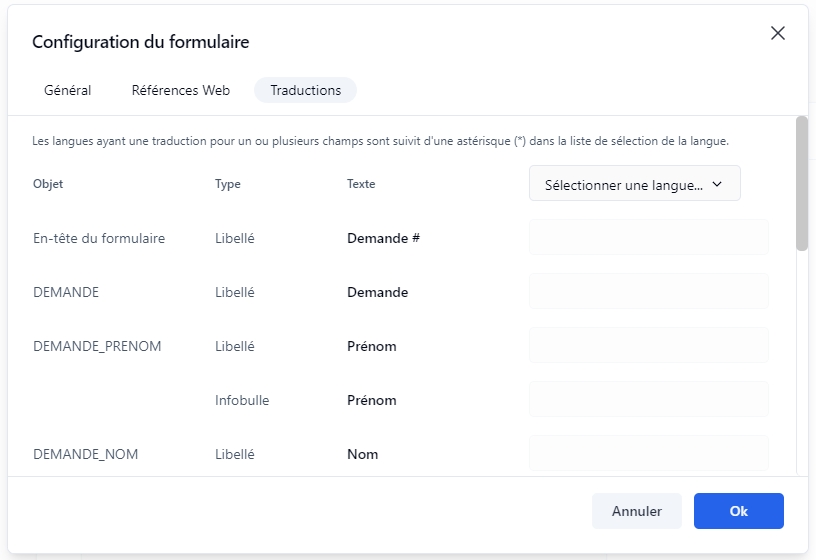Expand the Sélectionner une langue dropdown
Image resolution: width=816 pixels, height=560 pixels.
click(634, 184)
